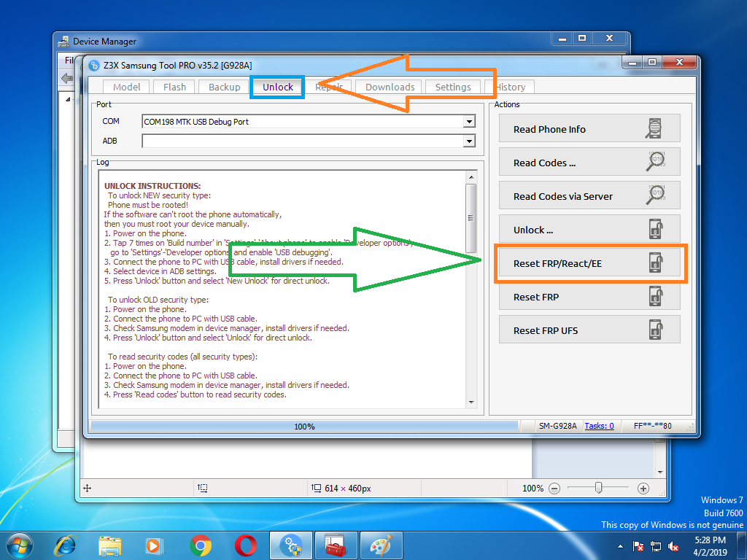The height and width of the screenshot is (560, 747).
Task: Click the Reset FRP UFS button
Action: pos(589,330)
